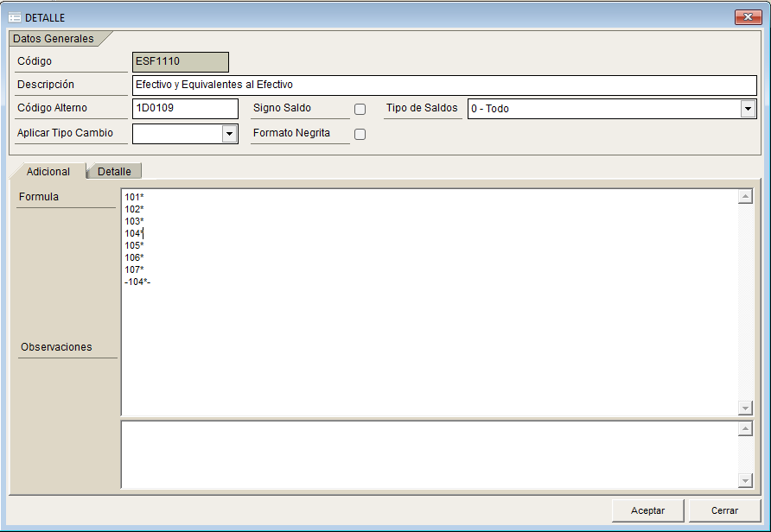771x532 pixels.
Task: Close the DETALLE window
Action: coord(748,17)
